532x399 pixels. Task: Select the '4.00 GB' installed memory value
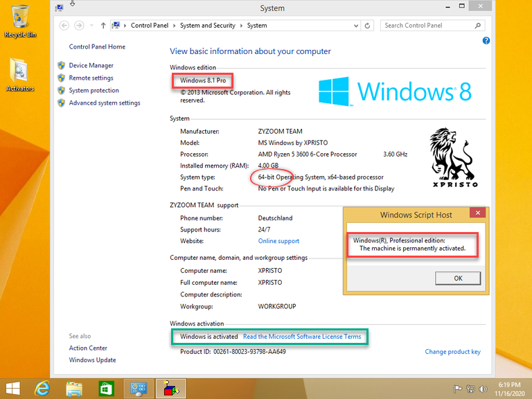click(x=268, y=166)
